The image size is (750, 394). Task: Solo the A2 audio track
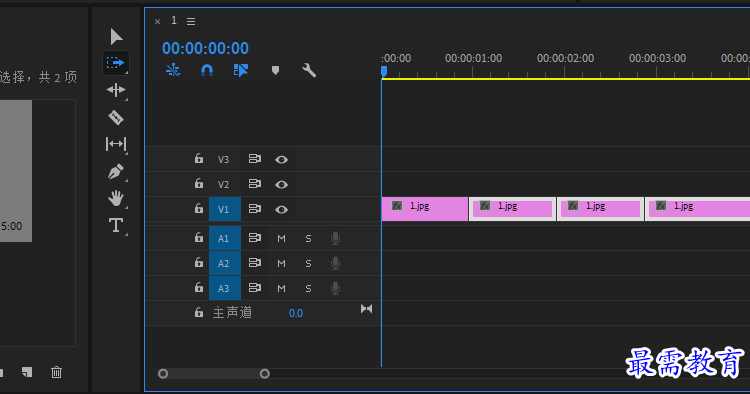pos(309,263)
